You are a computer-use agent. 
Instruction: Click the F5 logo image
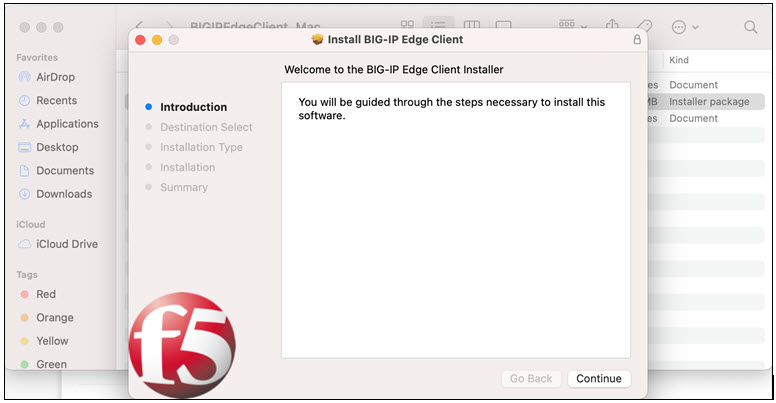[182, 345]
